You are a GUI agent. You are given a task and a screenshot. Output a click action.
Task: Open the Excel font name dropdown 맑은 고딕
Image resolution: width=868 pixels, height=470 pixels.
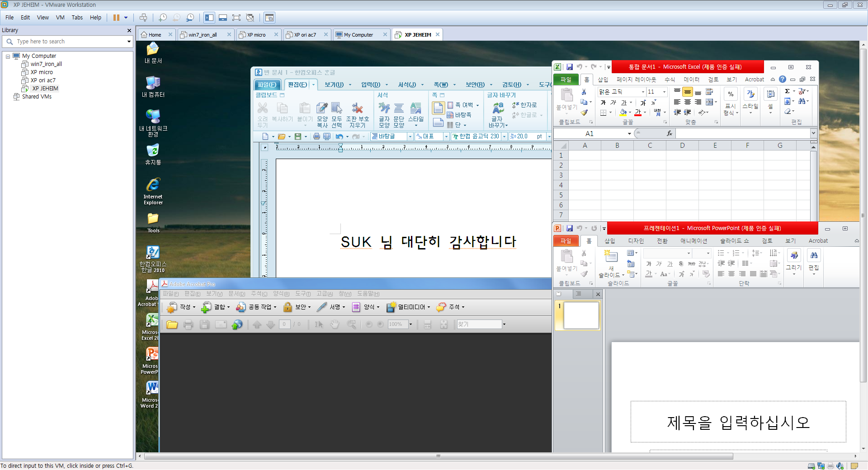(x=643, y=92)
